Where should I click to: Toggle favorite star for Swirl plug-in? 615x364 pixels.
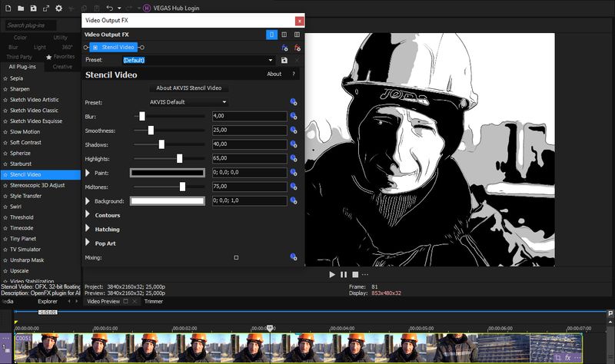5,207
